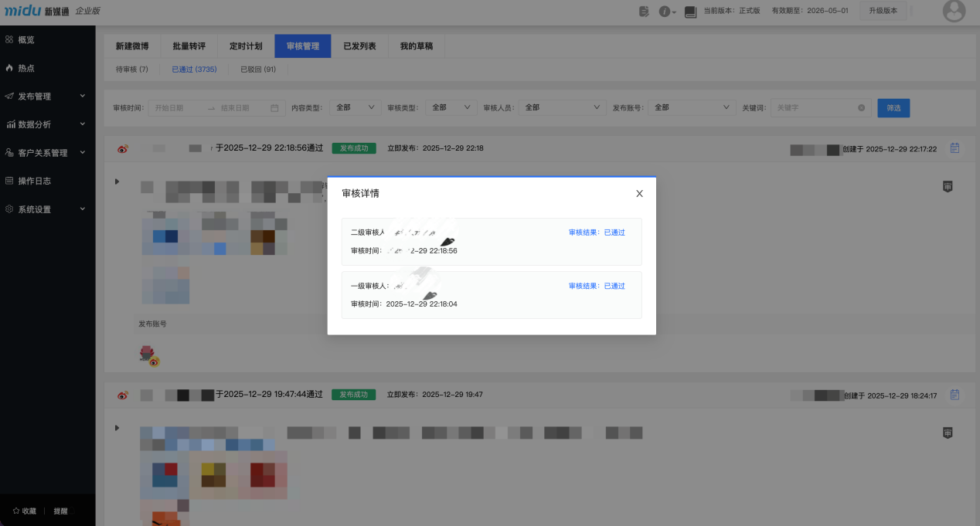Click the 筛选 filter button

[x=893, y=107]
